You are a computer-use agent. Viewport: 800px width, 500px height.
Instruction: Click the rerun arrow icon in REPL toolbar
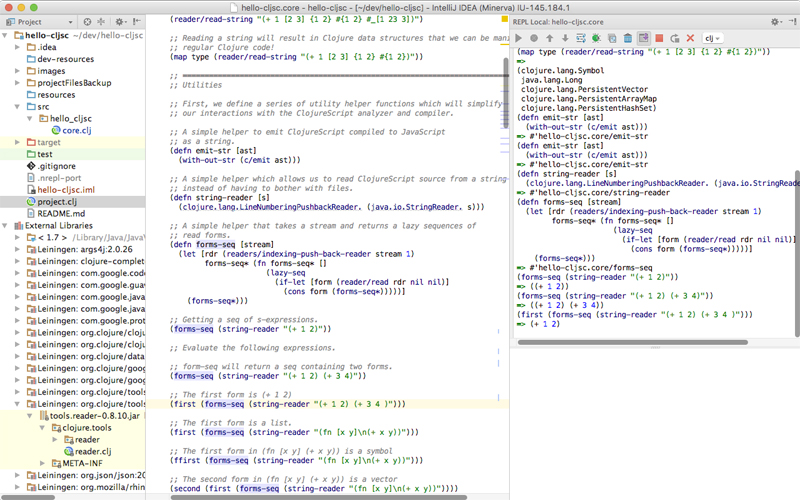pyautogui.click(x=674, y=38)
